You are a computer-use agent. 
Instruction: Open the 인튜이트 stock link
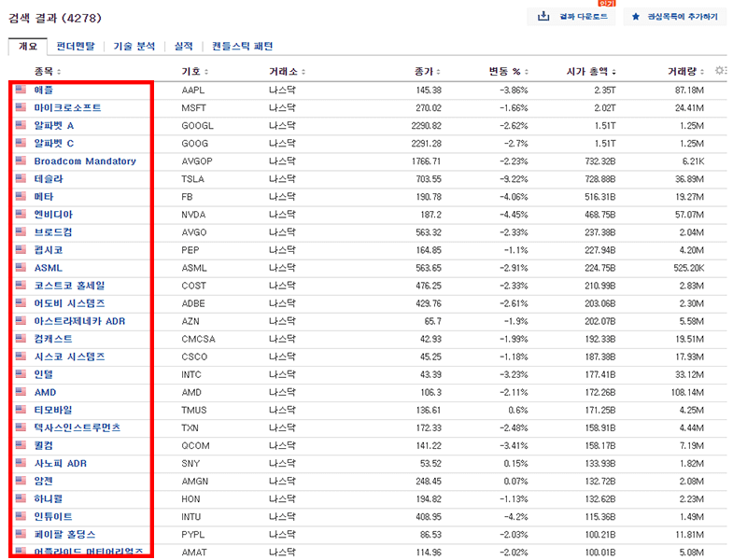(x=53, y=517)
